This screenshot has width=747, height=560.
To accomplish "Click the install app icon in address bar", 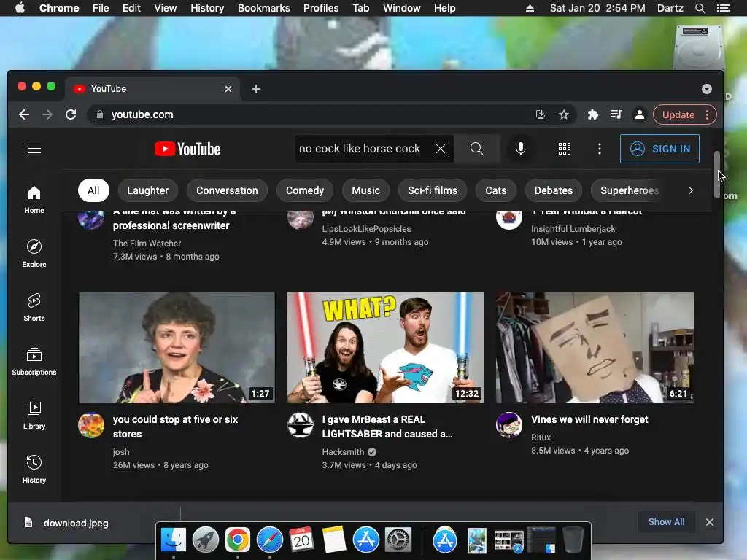I will 541,114.
